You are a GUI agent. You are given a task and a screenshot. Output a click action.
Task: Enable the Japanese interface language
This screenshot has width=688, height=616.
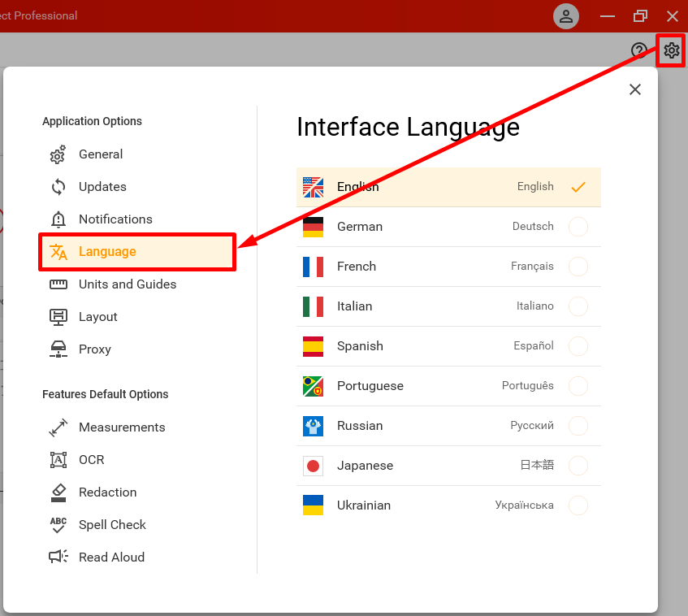point(578,466)
